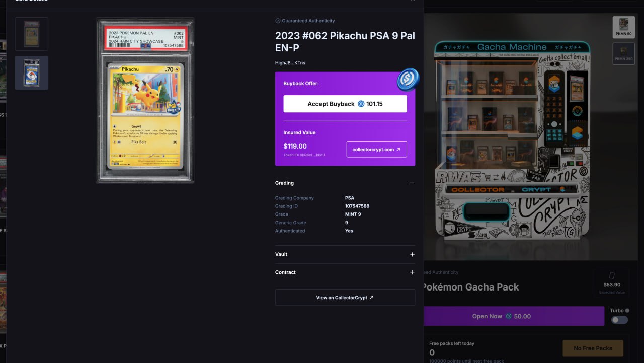Click the blue USDC coin icon

[408, 80]
